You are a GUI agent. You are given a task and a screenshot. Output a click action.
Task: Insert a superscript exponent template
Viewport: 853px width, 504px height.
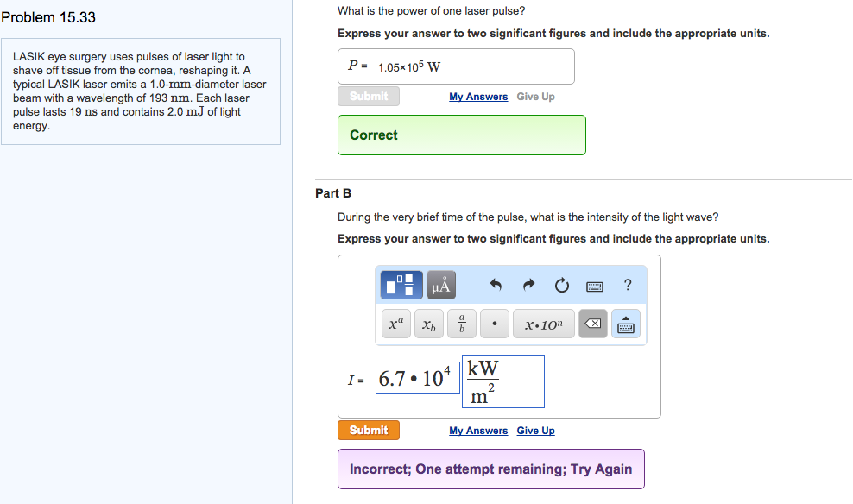(x=395, y=324)
